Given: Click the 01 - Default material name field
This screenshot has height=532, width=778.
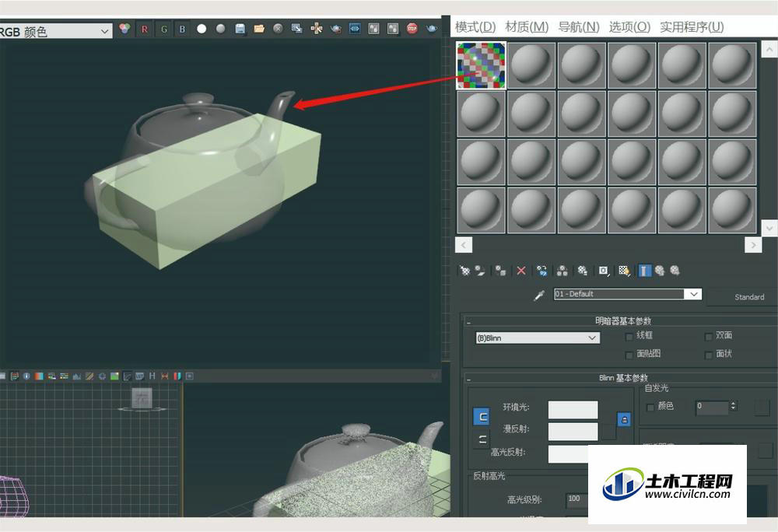Looking at the screenshot, I should click(619, 293).
